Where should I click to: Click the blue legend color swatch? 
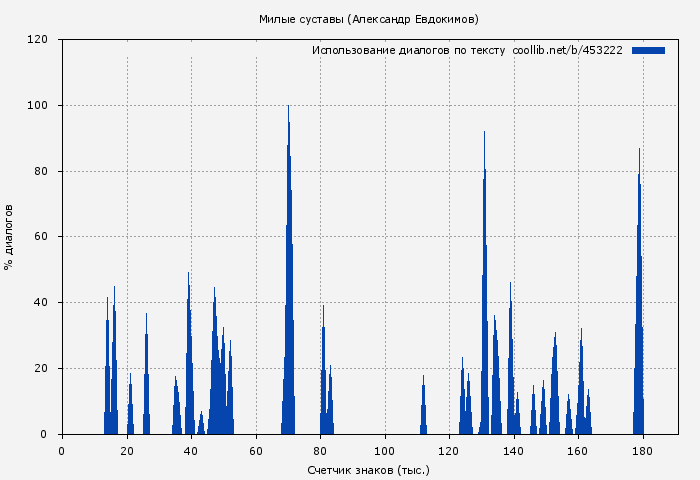648,50
